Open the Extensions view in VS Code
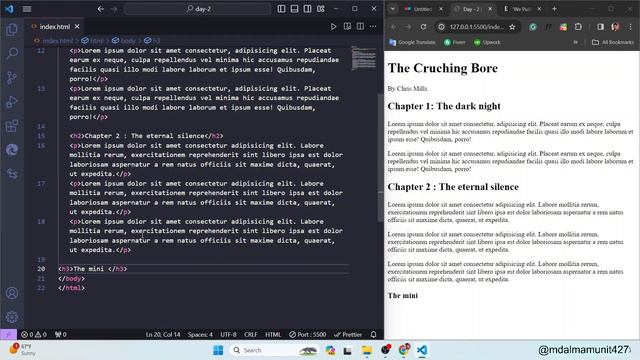Screen dimensions: 640x360 12,126
